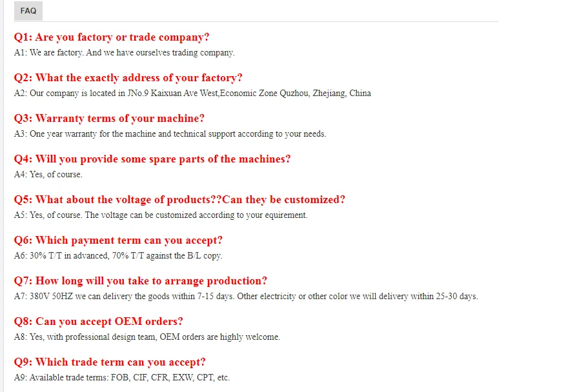Select the A4 'Yes, of course.' answer
568x392 pixels.
[48, 175]
